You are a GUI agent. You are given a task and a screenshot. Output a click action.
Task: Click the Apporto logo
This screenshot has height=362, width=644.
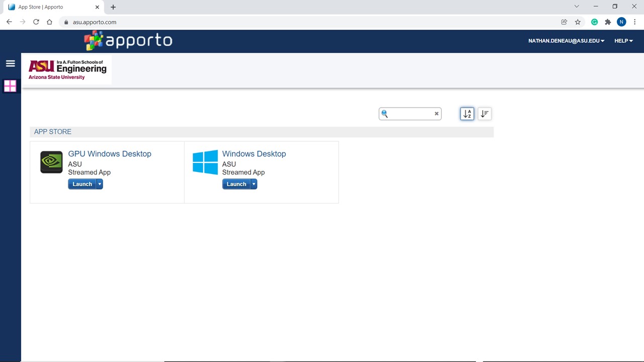tap(128, 41)
